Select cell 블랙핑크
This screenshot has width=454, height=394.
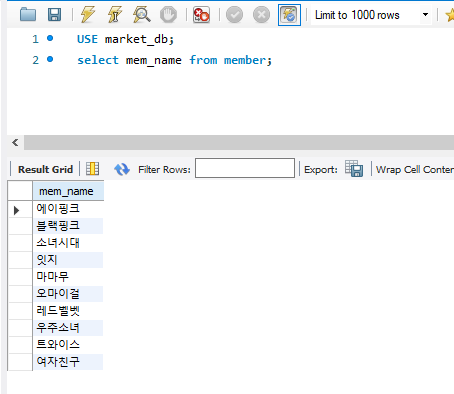[68, 226]
